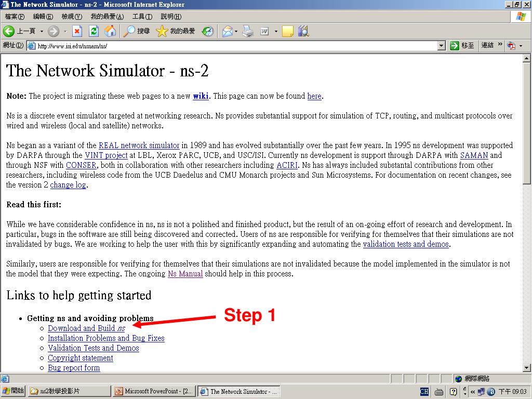Image resolution: width=532 pixels, height=399 pixels.
Task: Click the Windows flag logo throbber
Action: [x=521, y=17]
